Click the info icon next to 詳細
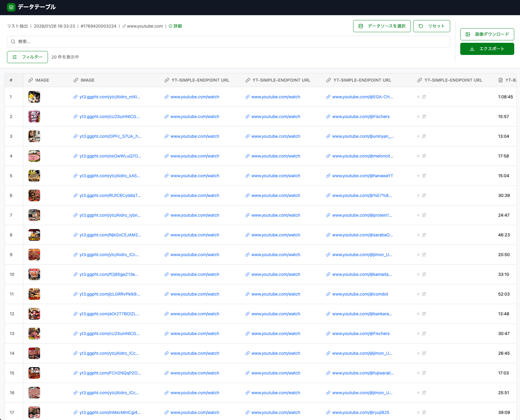Screen dimensions: 520x420 point(170,26)
